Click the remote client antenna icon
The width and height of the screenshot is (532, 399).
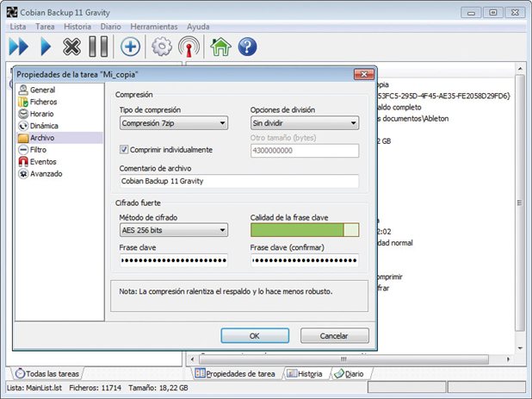(x=189, y=47)
